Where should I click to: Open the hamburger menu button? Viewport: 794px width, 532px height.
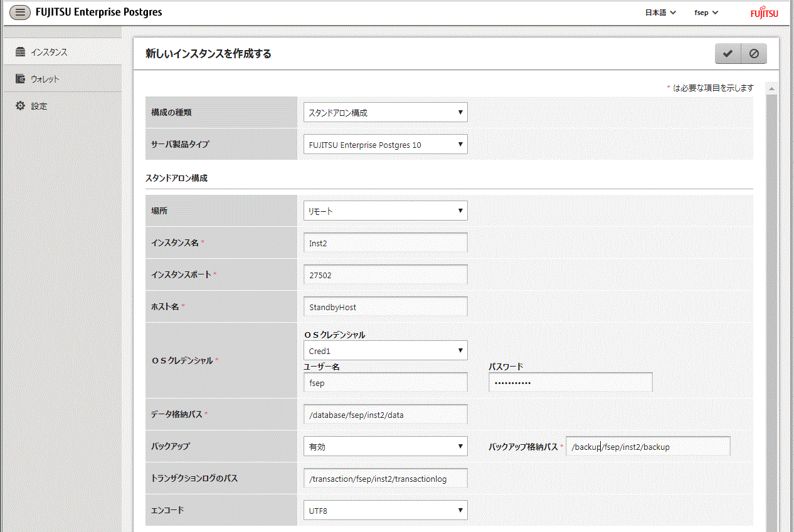click(x=20, y=13)
